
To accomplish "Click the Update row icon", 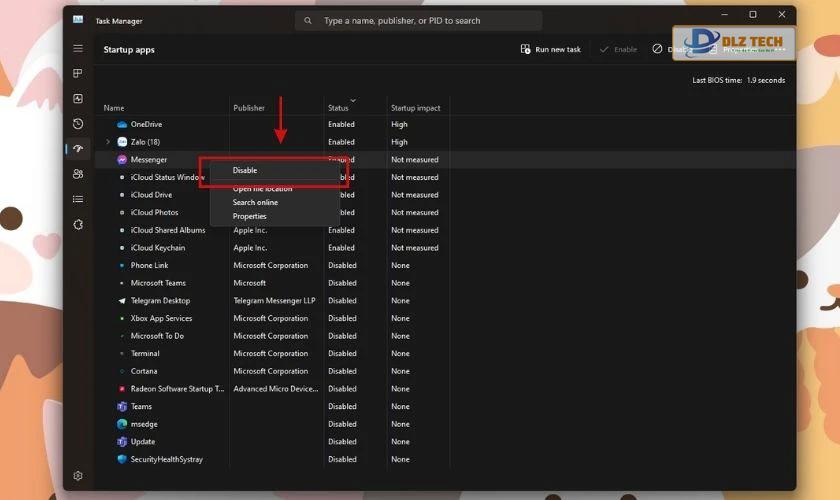I will tap(122, 442).
